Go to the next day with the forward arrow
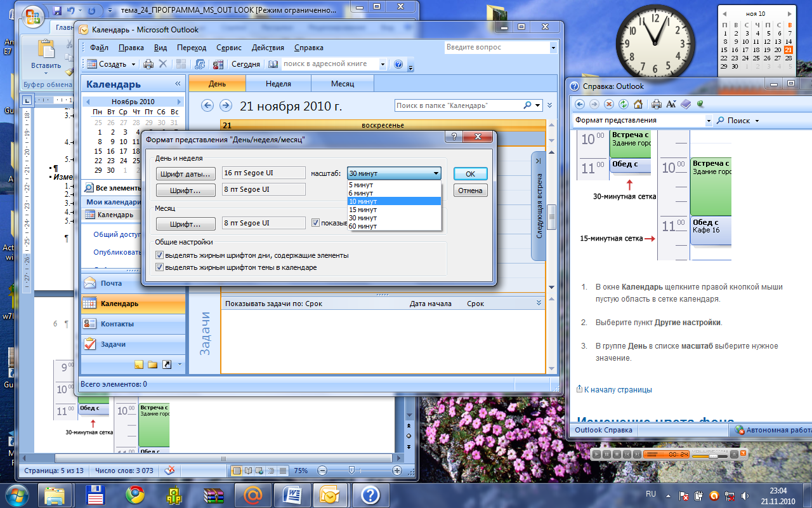The height and width of the screenshot is (508, 812). 225,105
